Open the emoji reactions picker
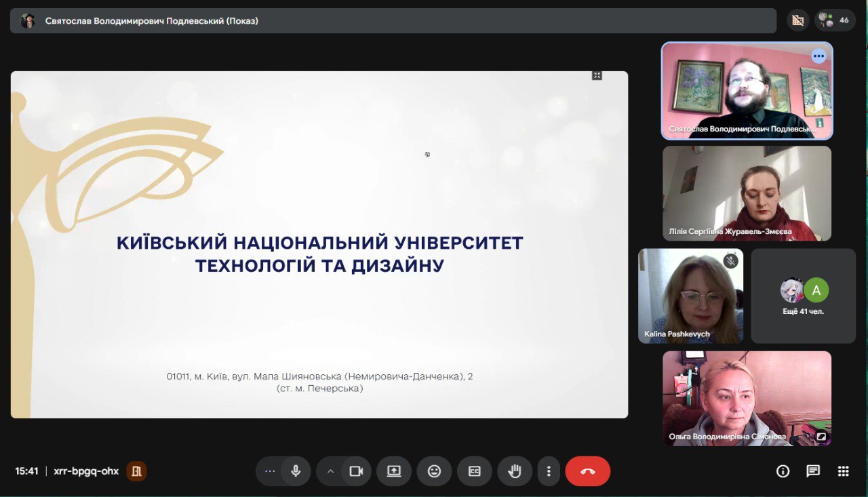Image resolution: width=868 pixels, height=497 pixels. point(434,471)
